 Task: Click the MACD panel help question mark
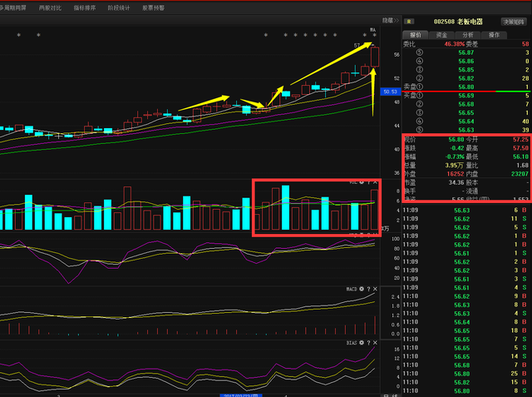click(368, 289)
